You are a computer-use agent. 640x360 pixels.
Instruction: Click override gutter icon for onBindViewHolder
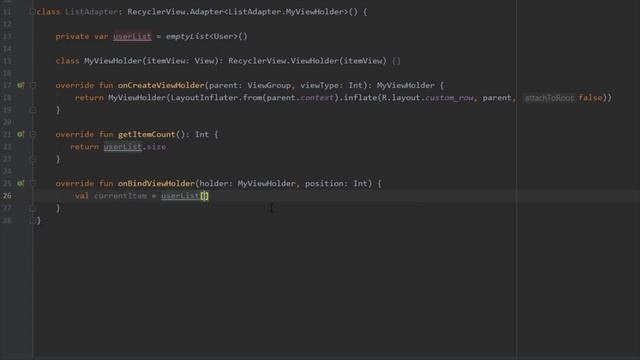[20, 183]
